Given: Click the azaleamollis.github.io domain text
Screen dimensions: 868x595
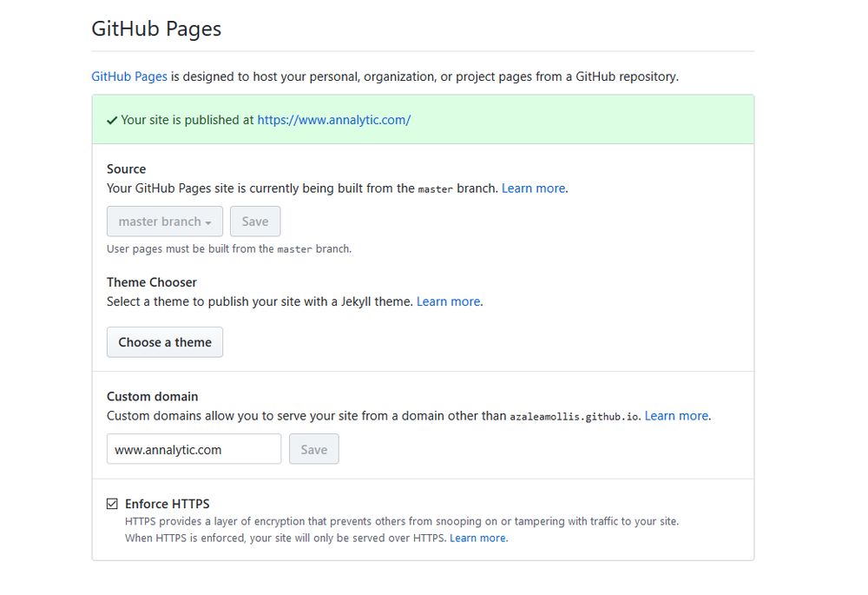Looking at the screenshot, I should click(x=574, y=416).
